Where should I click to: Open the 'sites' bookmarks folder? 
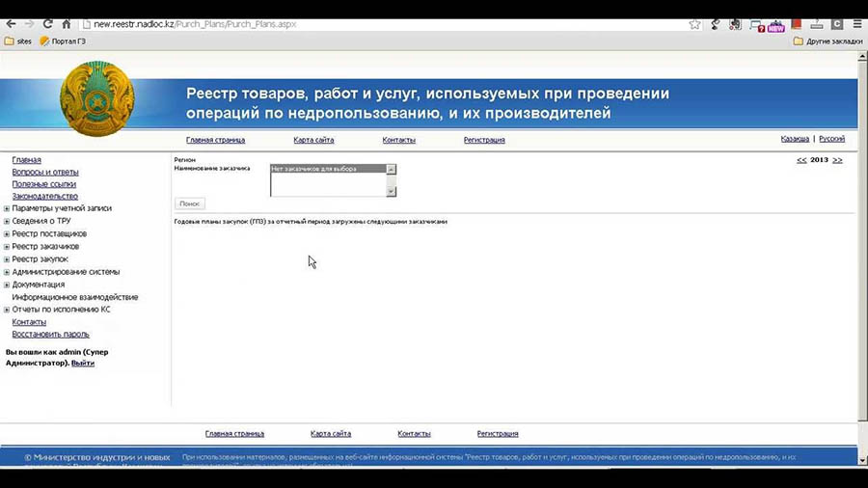[x=18, y=41]
